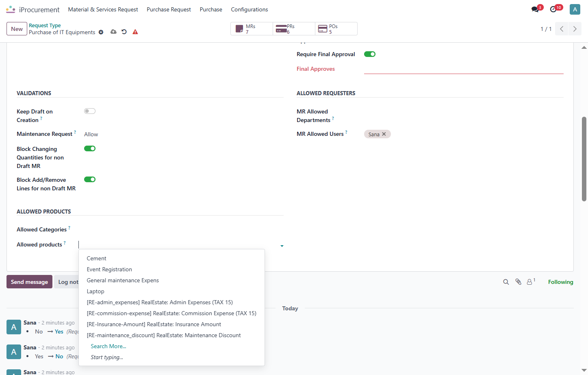Open the PRs smart button
Image resolution: width=588 pixels, height=375 pixels.
[x=294, y=29]
